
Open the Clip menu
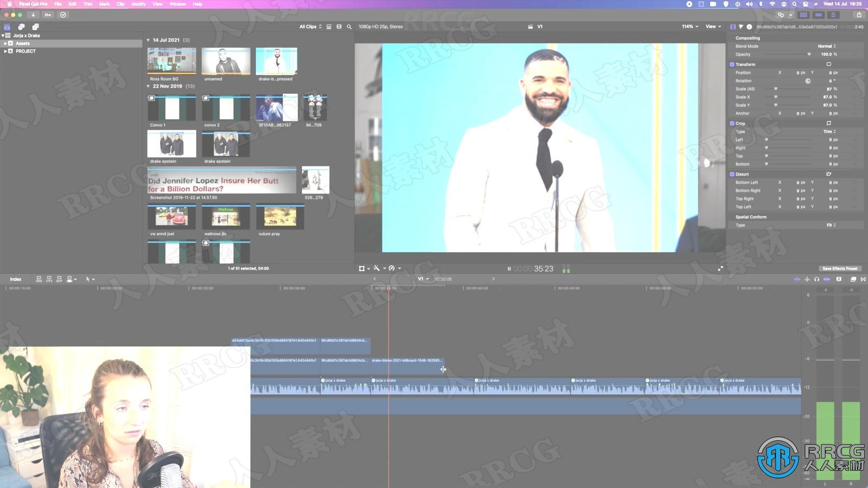pyautogui.click(x=120, y=4)
